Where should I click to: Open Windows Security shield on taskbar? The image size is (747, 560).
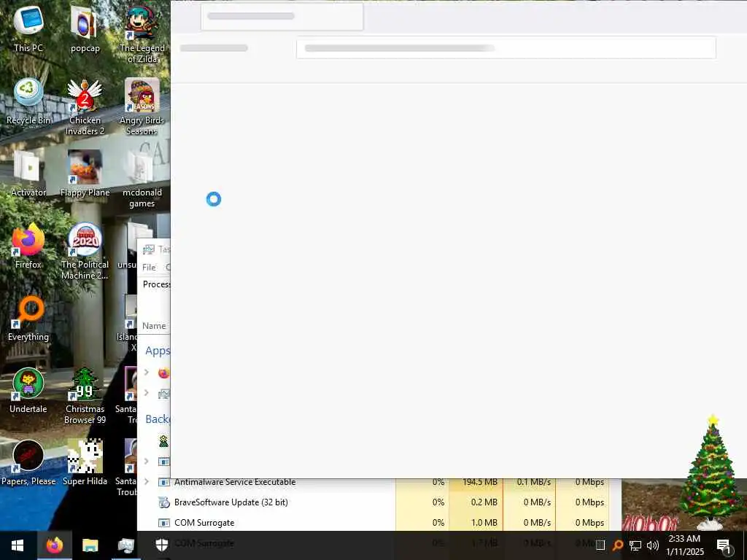tap(162, 545)
